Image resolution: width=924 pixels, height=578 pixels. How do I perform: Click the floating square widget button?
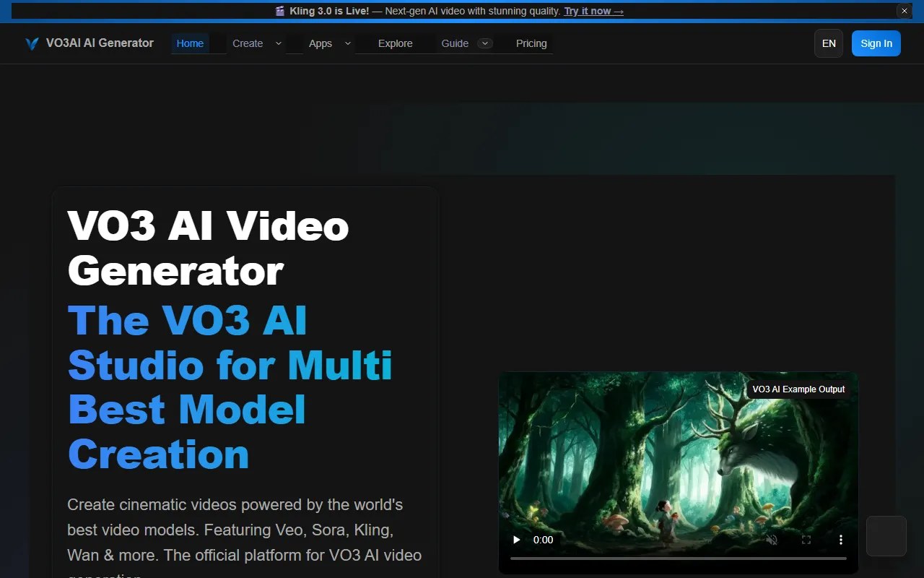click(x=886, y=536)
